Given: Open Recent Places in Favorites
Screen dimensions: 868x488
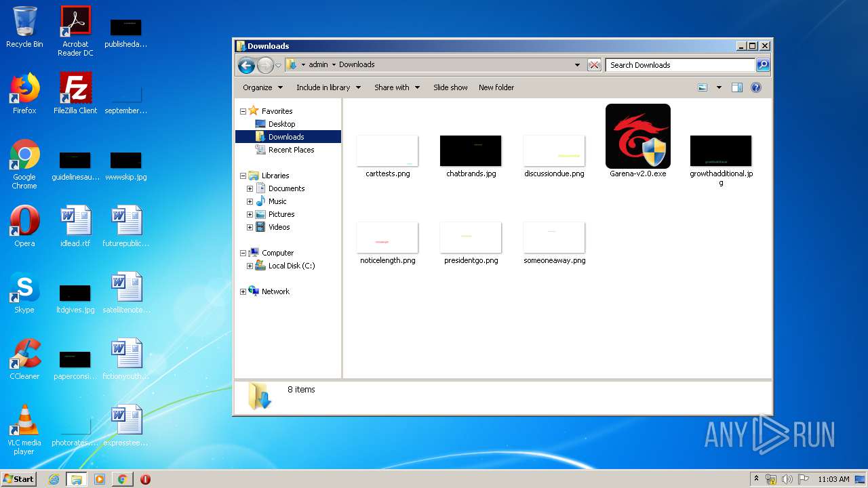Looking at the screenshot, I should click(291, 150).
